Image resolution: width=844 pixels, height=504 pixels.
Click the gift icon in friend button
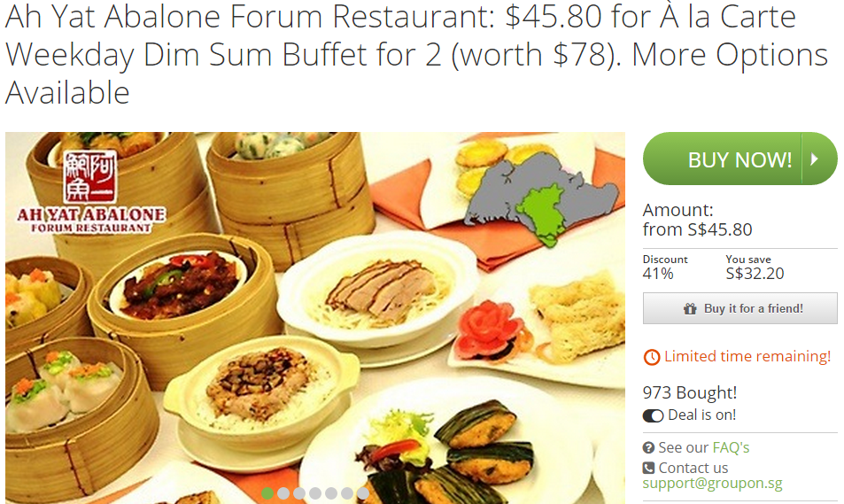coord(690,308)
